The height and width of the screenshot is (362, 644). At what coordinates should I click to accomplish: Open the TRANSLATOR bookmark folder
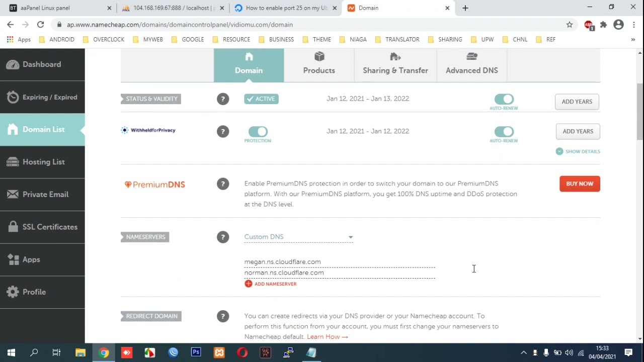[x=397, y=39]
